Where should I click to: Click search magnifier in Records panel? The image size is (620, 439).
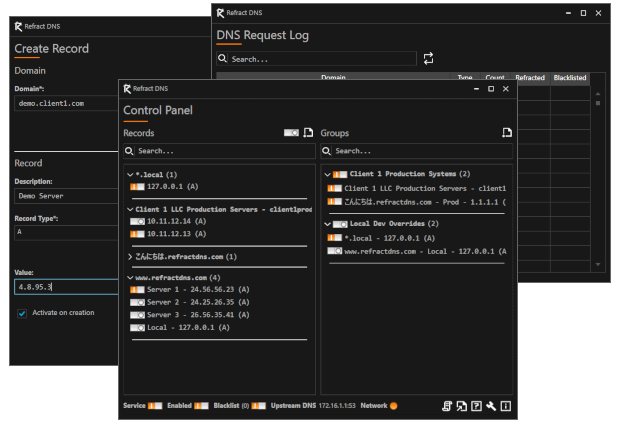[x=129, y=151]
